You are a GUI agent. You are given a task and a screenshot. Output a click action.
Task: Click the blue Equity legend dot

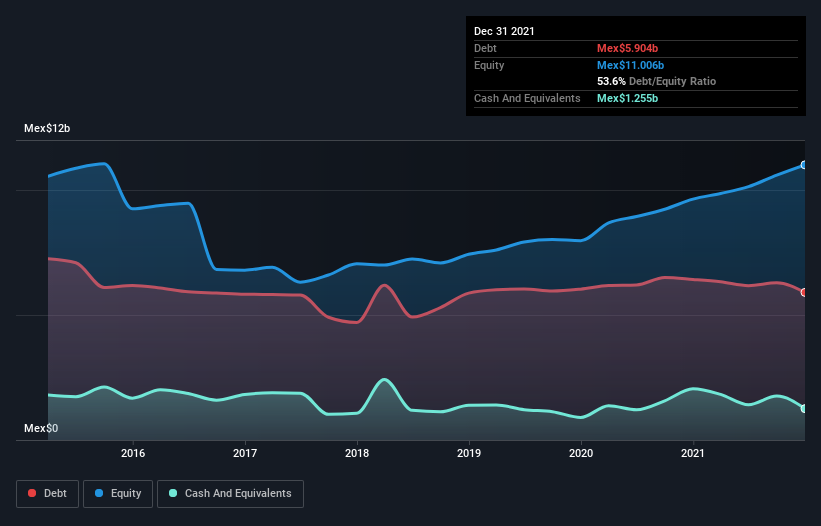click(99, 493)
